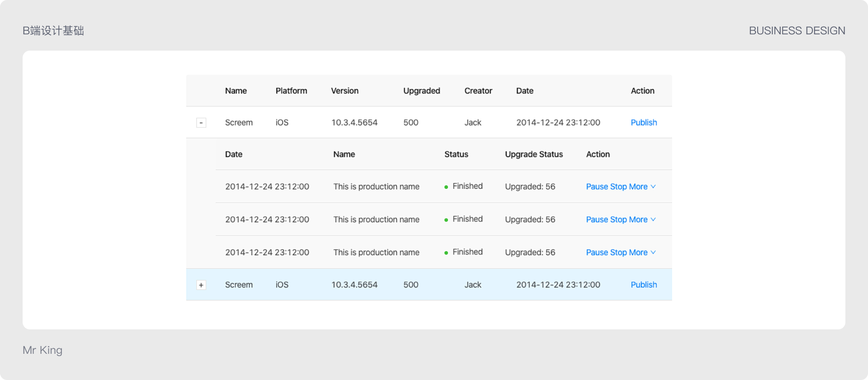Expand the highlighted Screem row with plus icon
The height and width of the screenshot is (380, 868).
pyautogui.click(x=201, y=285)
